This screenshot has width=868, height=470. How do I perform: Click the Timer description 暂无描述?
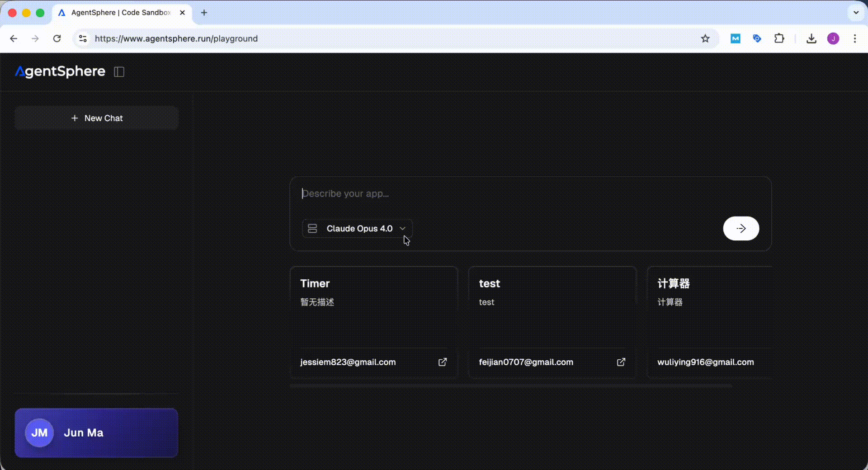tap(317, 302)
